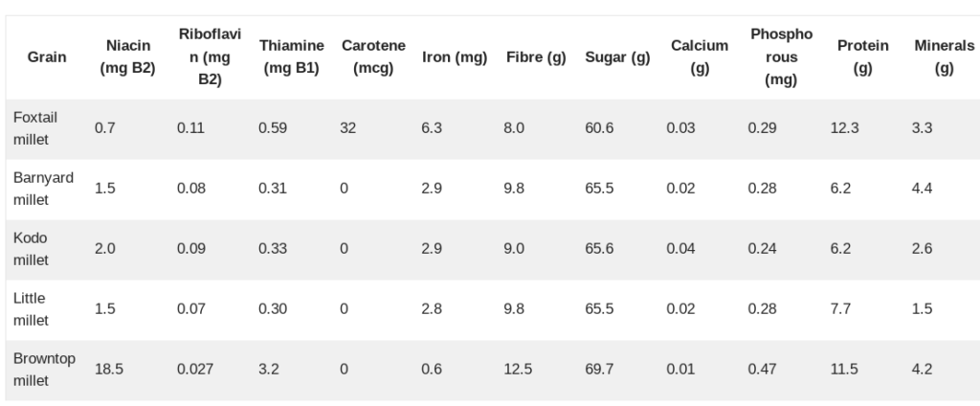
Task: Click the Grain column header
Action: click(x=47, y=57)
